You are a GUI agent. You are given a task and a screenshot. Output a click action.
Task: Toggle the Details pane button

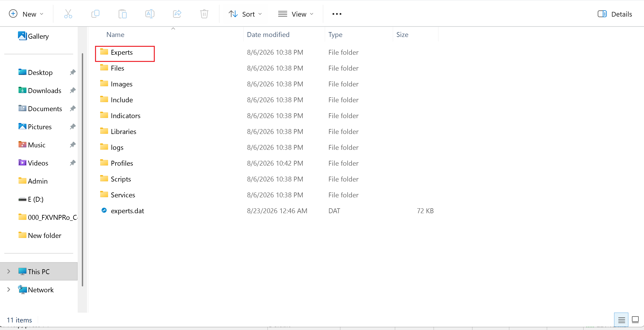tap(615, 14)
